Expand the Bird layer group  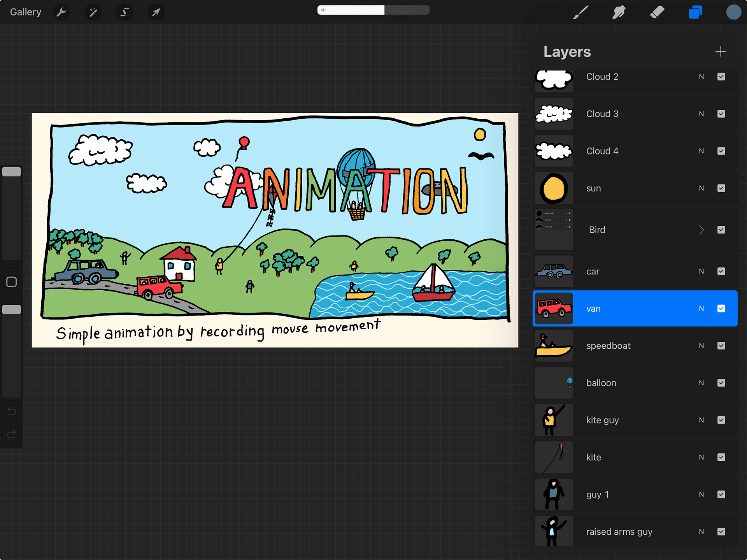click(x=701, y=230)
